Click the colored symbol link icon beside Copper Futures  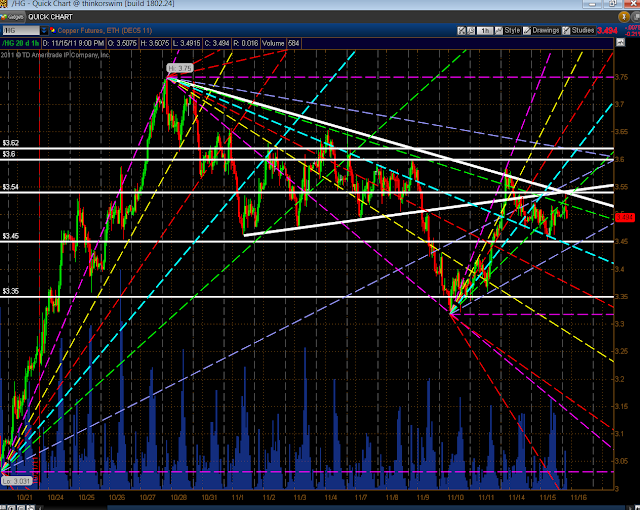click(x=53, y=31)
